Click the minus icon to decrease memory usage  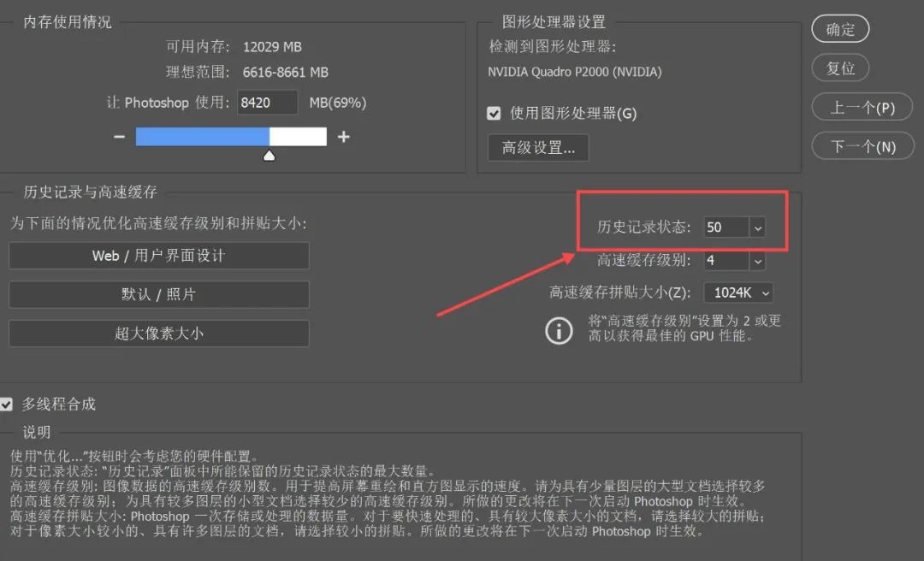coord(120,136)
